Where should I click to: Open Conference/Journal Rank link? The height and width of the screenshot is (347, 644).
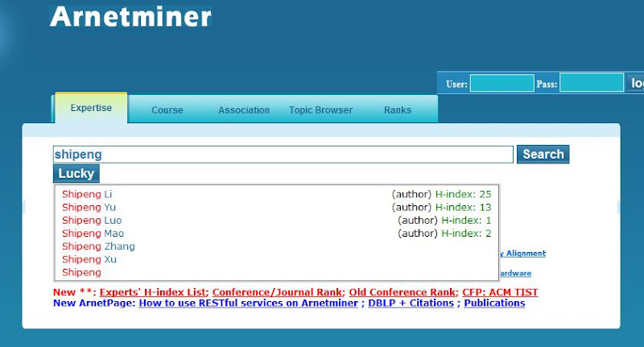pos(277,292)
